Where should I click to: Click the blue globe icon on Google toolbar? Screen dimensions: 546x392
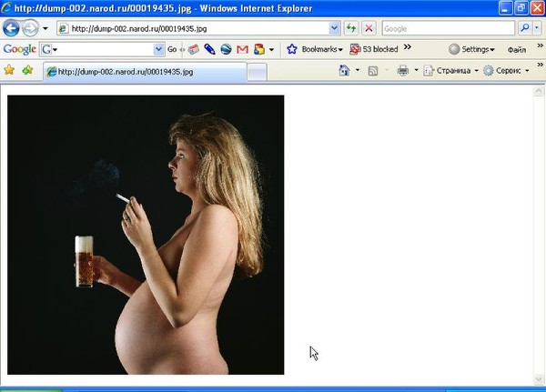[x=226, y=49]
